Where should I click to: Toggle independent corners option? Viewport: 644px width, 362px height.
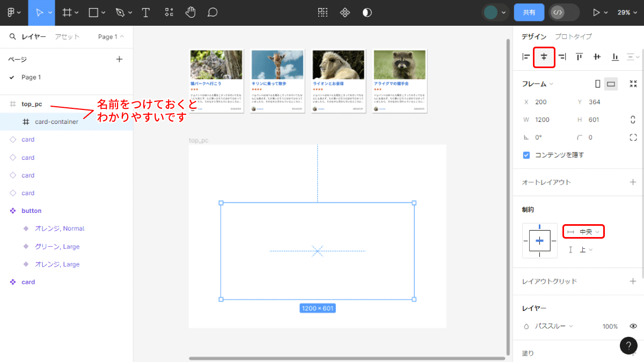[633, 137]
